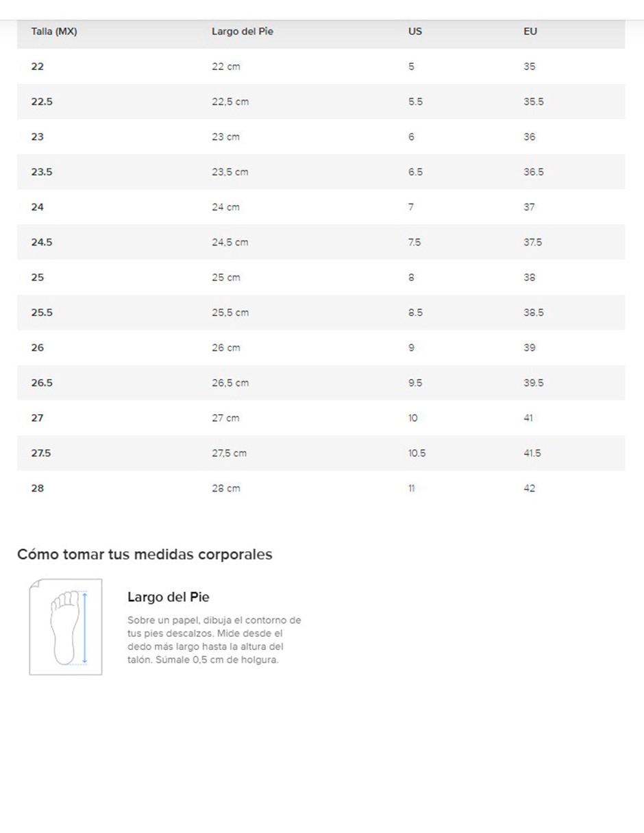Click the US 8.5 size cell
Image resolution: width=644 pixels, height=833 pixels.
[x=415, y=313]
